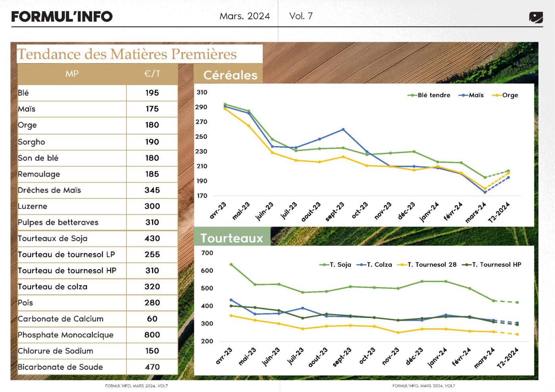Select the price 470 cell
Image resolution: width=555 pixels, height=392 pixels.
tap(152, 367)
